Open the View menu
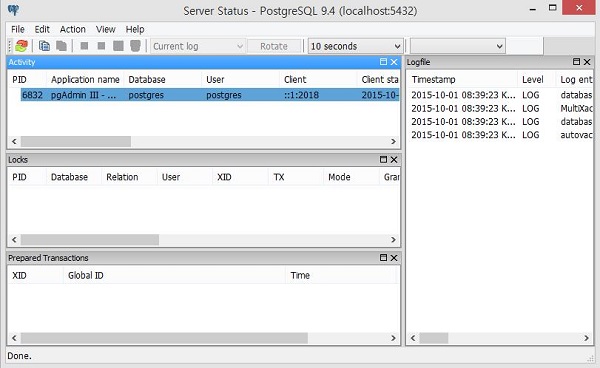This screenshot has height=368, width=600. click(x=106, y=29)
